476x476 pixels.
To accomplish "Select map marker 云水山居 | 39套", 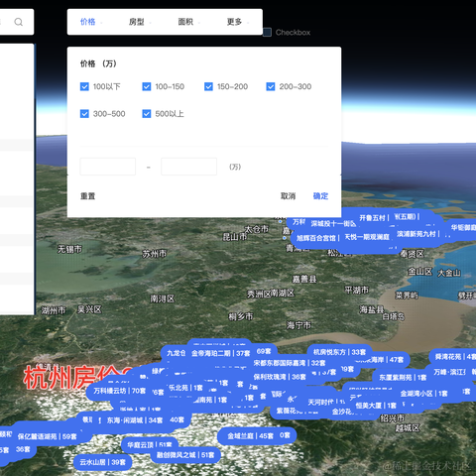I will [x=102, y=462].
